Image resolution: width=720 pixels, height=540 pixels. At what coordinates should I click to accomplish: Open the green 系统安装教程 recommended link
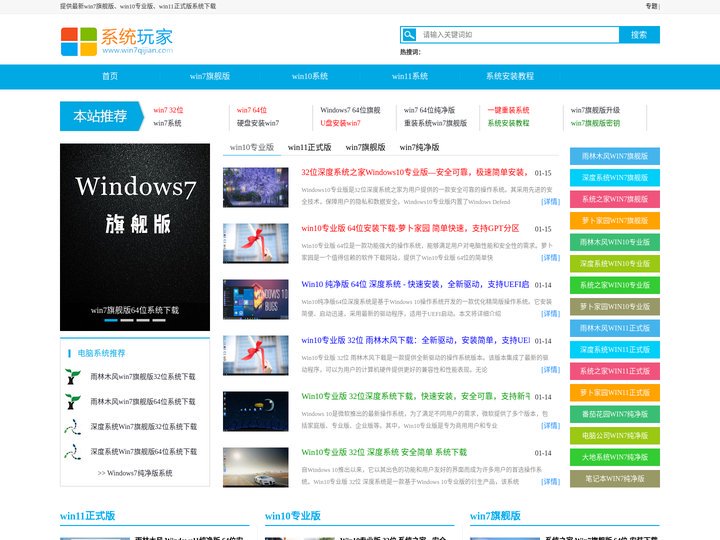point(508,123)
